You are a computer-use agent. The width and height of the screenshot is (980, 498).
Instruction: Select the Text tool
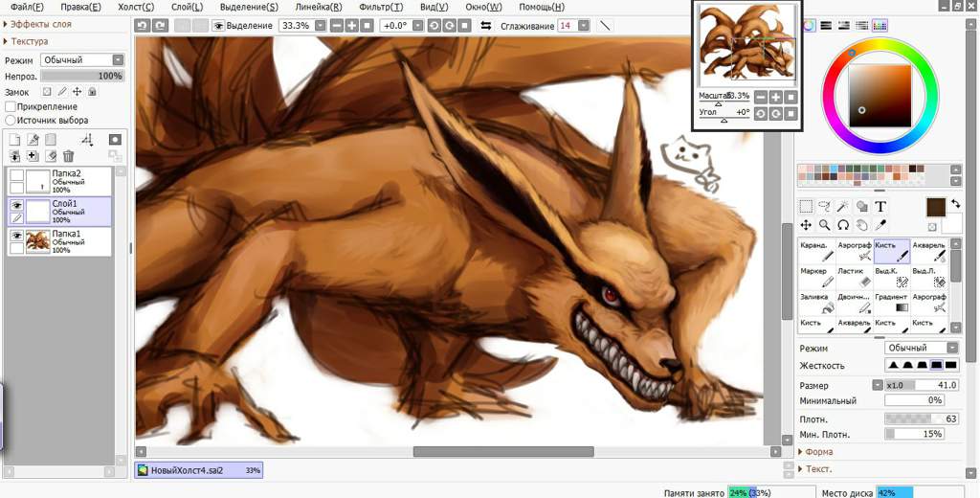[x=880, y=207]
